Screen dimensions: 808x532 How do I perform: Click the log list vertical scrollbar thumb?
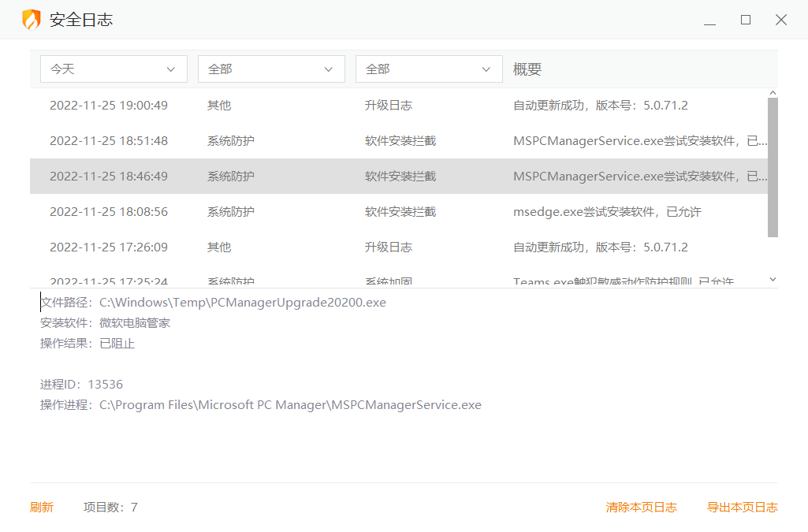(x=773, y=166)
